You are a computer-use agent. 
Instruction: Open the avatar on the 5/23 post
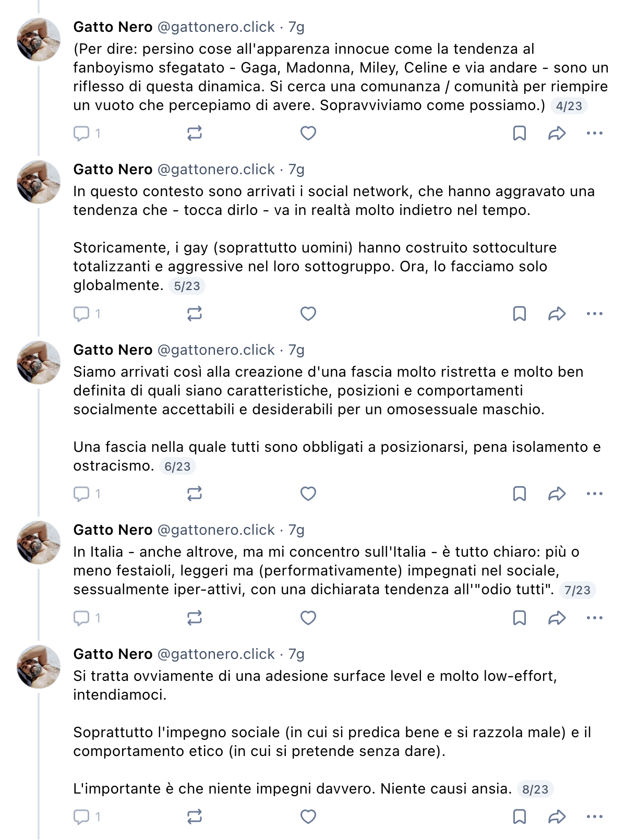click(39, 182)
